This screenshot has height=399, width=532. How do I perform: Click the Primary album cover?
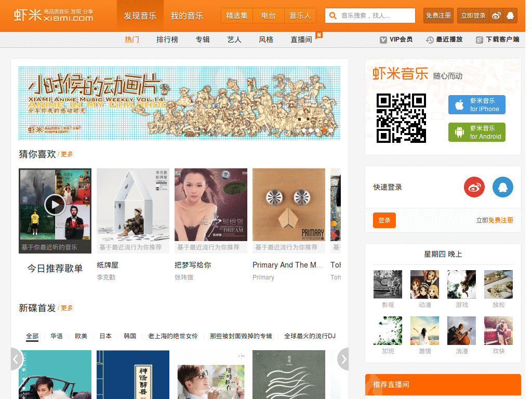coord(289,205)
